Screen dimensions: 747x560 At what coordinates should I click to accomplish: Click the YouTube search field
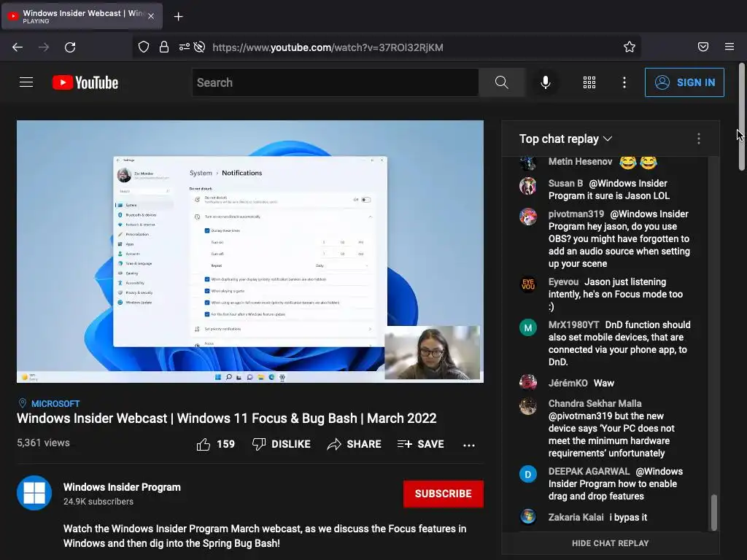[x=336, y=82]
